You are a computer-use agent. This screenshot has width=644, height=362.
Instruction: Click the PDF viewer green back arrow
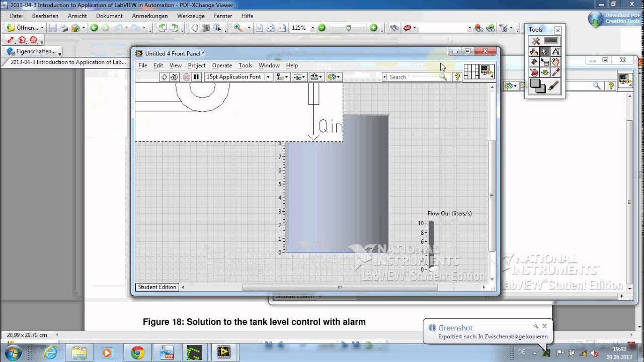(x=94, y=28)
